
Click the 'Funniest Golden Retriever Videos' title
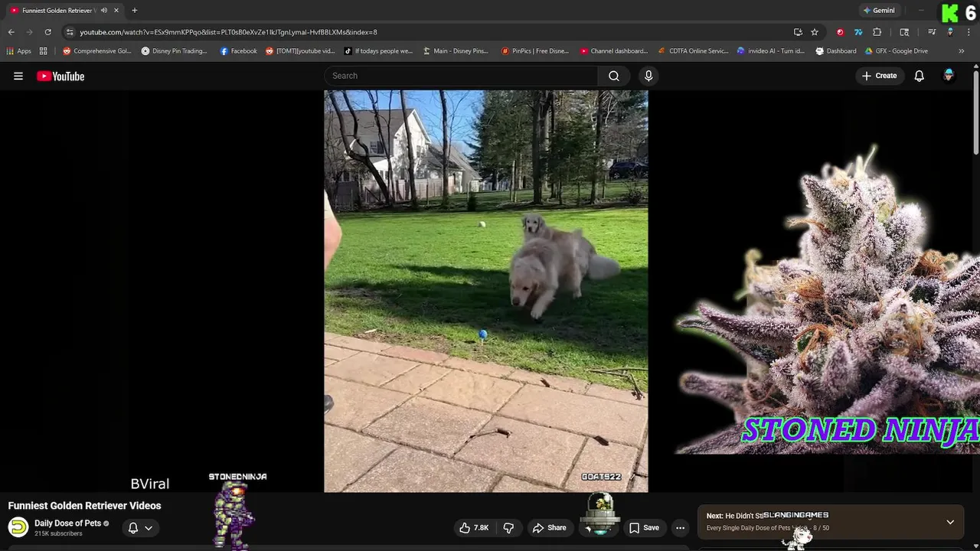coord(84,506)
